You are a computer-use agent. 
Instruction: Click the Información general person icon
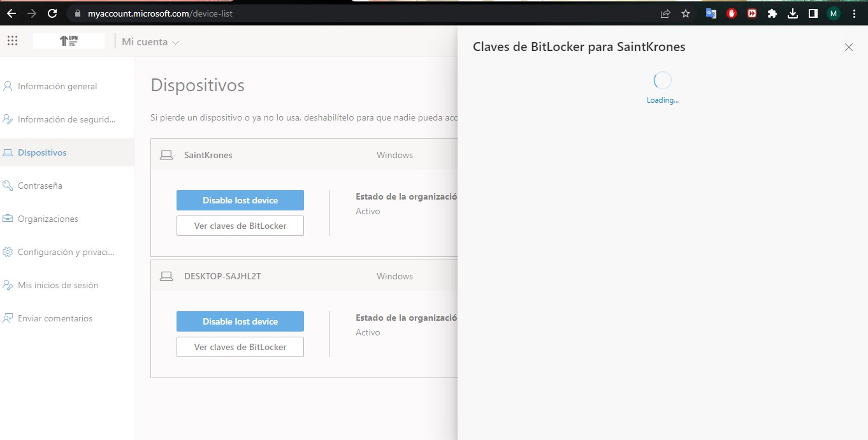[8, 86]
